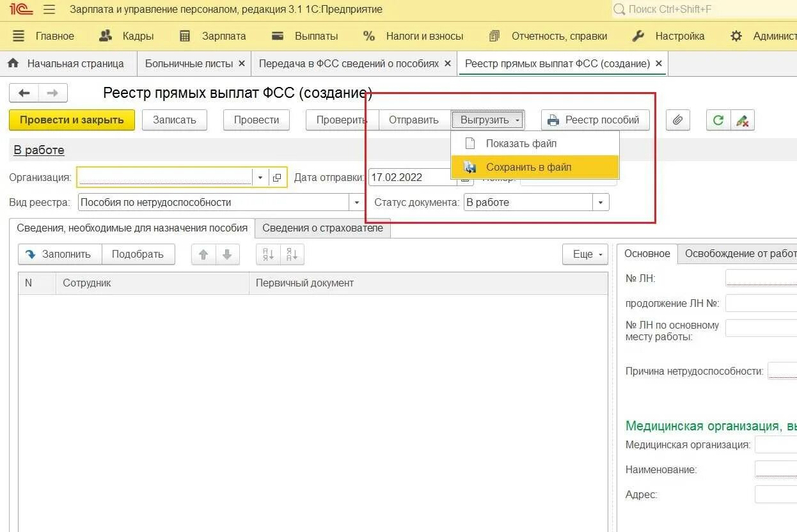Click the Первичный документ column header
The width and height of the screenshot is (797, 532).
(428, 283)
